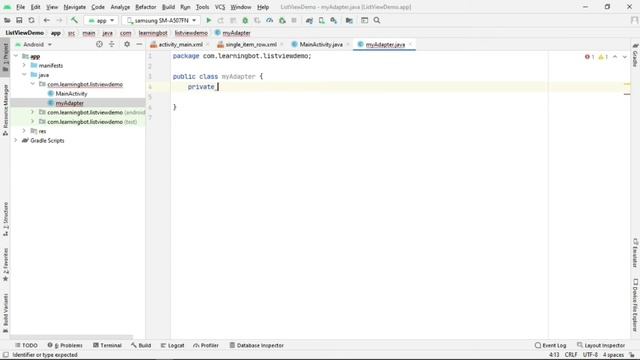Open the Event Log

[550, 345]
